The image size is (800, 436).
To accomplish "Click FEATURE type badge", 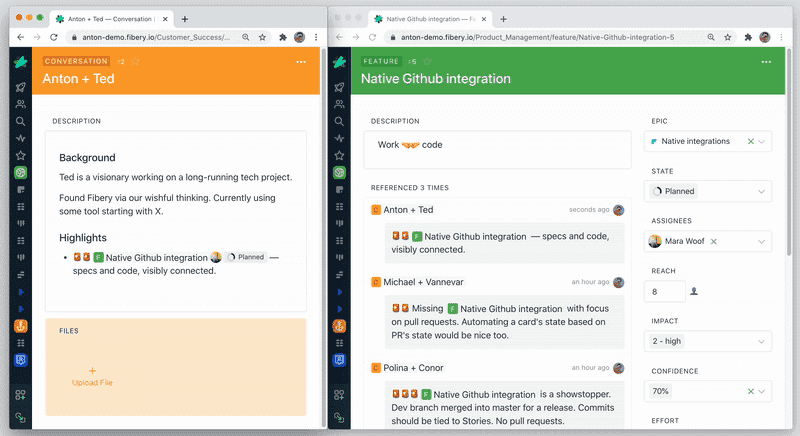I will 381,61.
